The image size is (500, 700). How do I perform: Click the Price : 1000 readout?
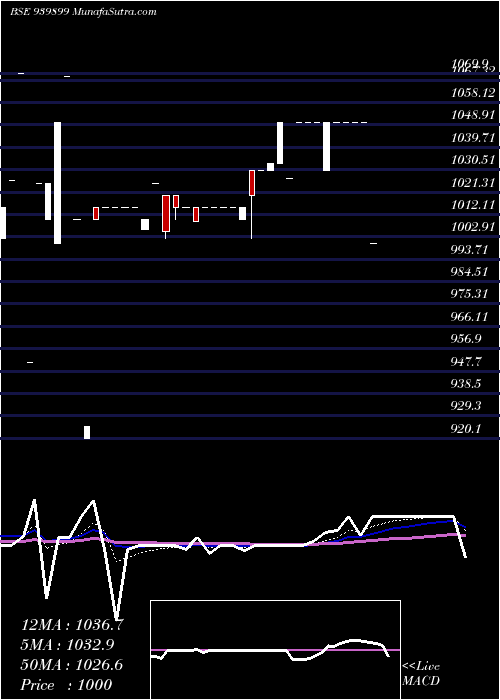tap(67, 684)
